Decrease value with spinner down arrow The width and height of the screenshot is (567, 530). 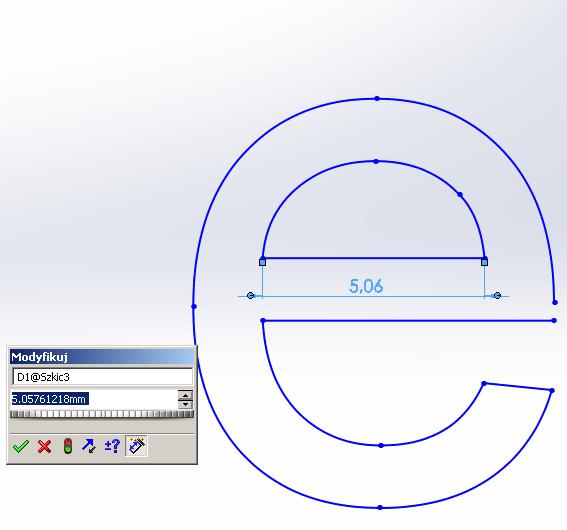185,404
